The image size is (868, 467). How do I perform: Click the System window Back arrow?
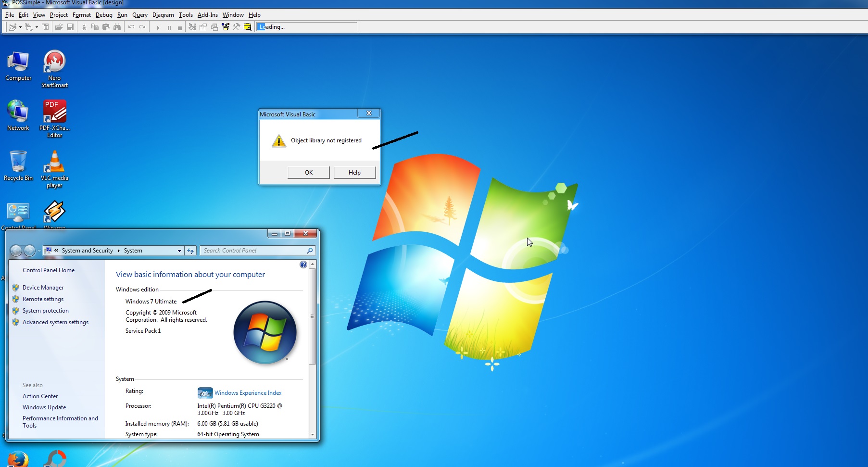[16, 251]
